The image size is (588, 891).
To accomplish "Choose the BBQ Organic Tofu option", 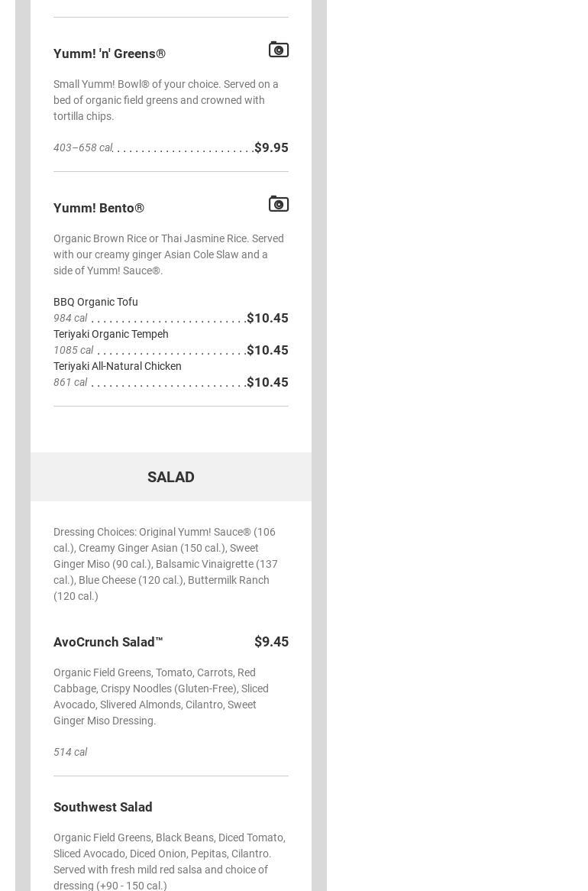I will 95,302.
